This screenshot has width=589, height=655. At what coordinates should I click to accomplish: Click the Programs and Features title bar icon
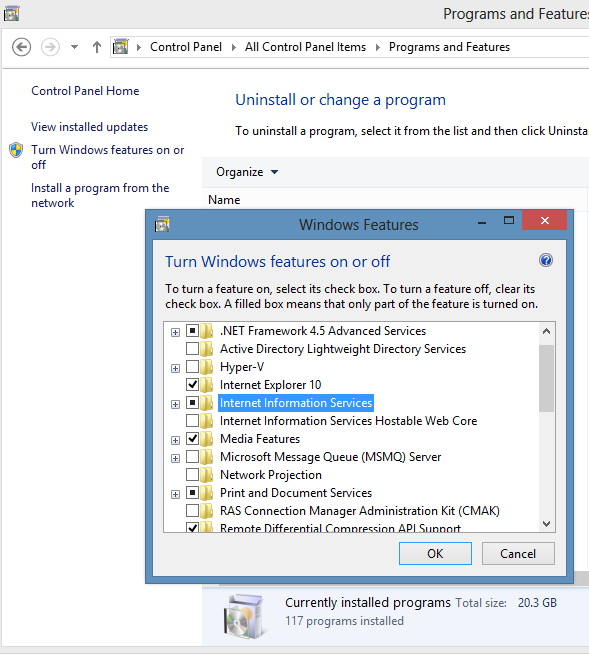pos(11,13)
